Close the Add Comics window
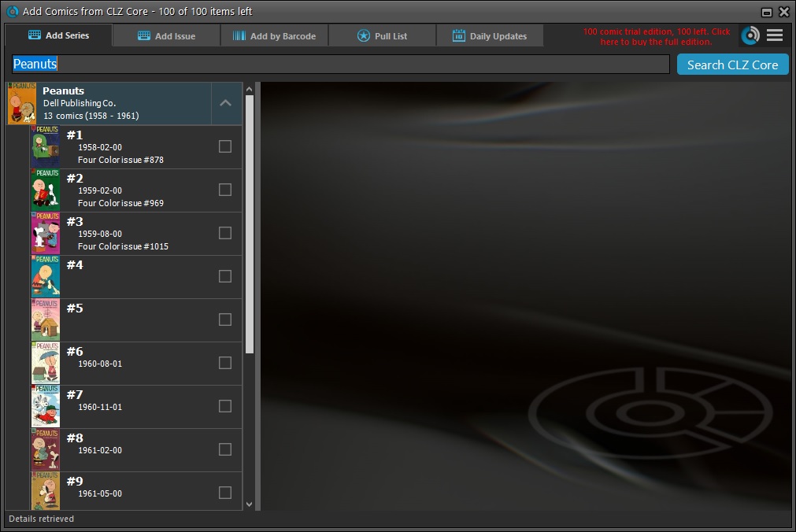Viewport: 796px width, 532px height. coord(783,12)
